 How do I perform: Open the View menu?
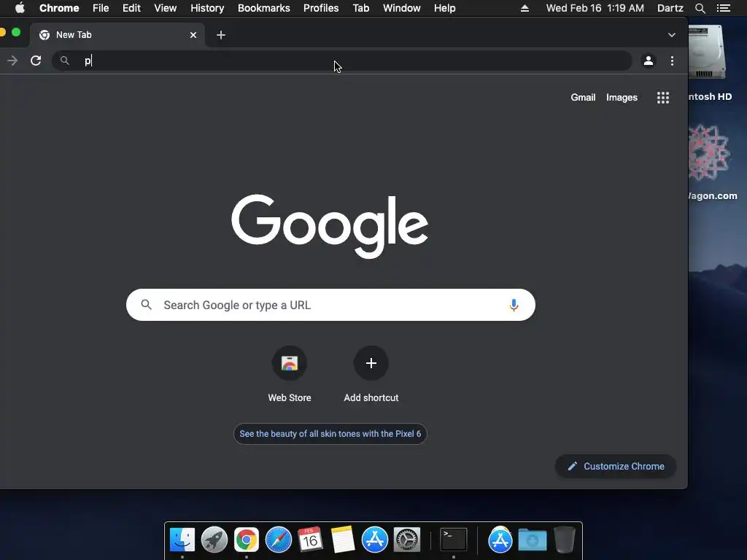click(x=166, y=8)
